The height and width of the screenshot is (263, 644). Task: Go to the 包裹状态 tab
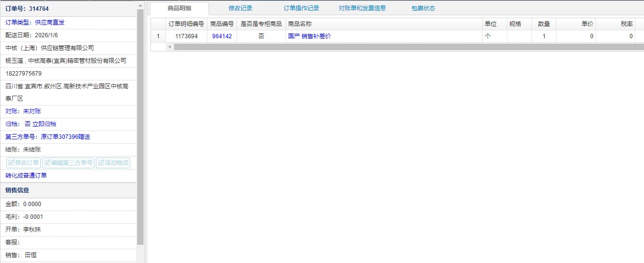click(x=423, y=8)
